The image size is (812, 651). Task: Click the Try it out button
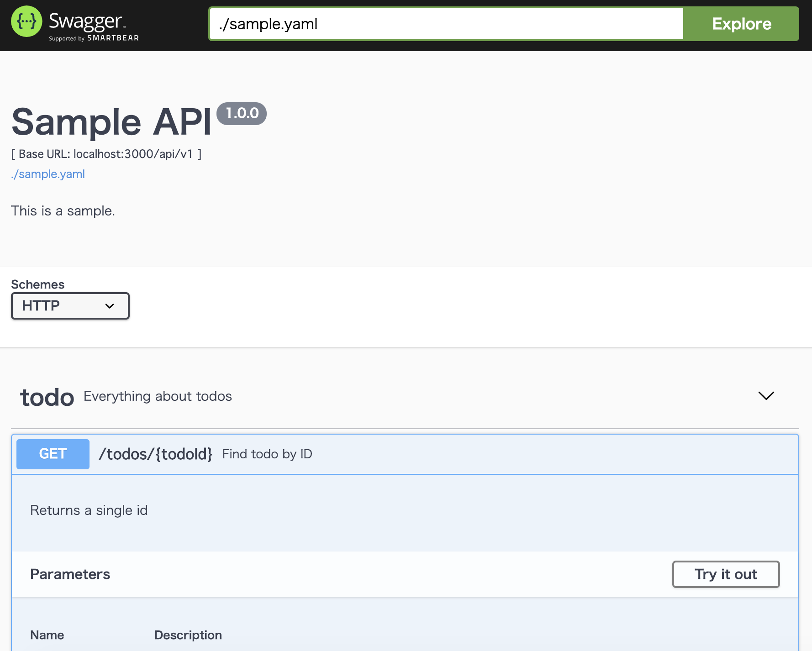(x=725, y=574)
